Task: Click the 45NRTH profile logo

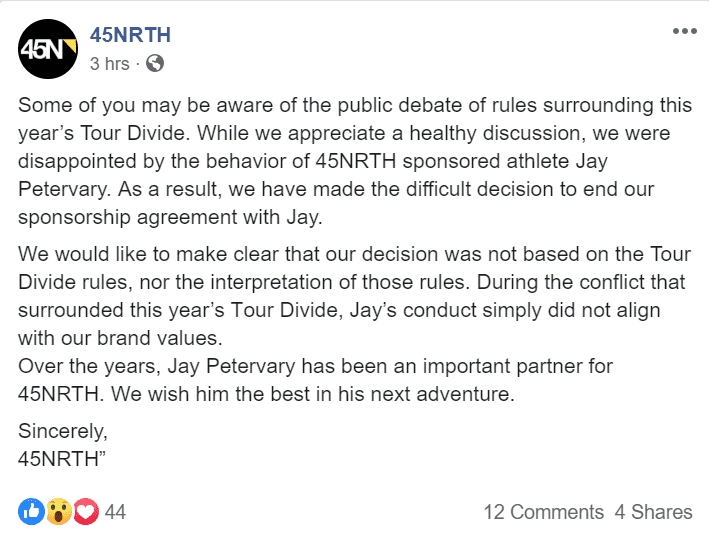Action: [x=48, y=48]
